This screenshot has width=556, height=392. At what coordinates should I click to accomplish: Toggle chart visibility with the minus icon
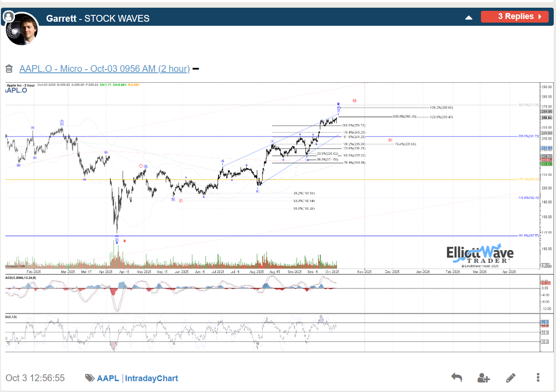click(x=196, y=69)
